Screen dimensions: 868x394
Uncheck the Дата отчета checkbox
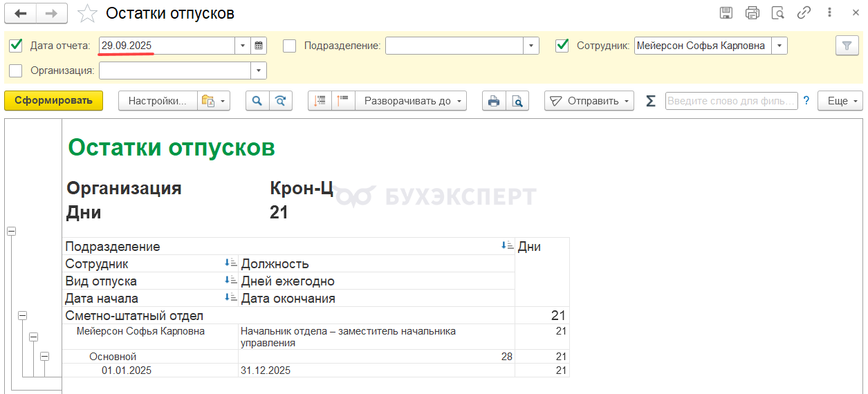tap(16, 46)
